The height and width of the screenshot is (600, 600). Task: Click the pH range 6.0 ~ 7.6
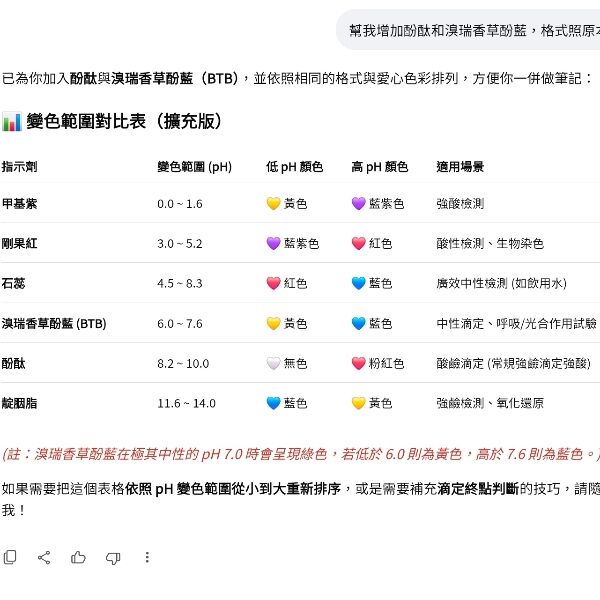tap(180, 324)
